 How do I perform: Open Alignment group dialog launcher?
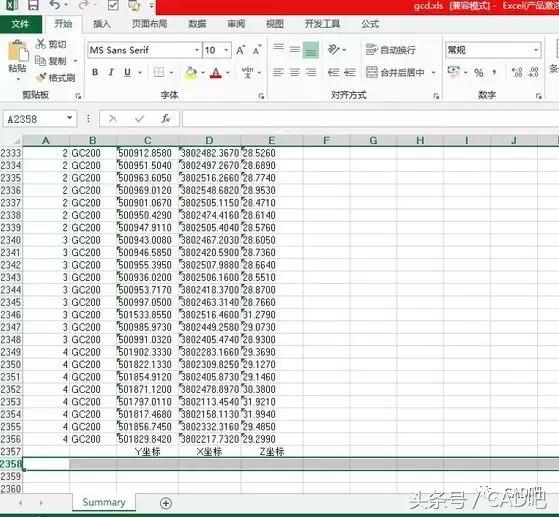[x=436, y=96]
